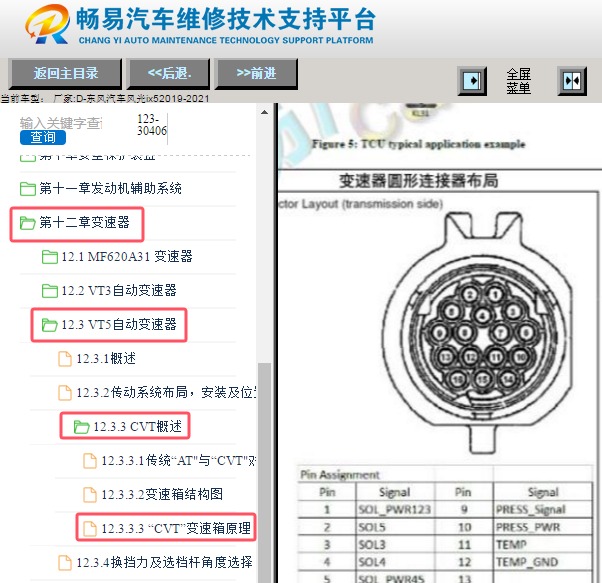602x583 pixels.
Task: Click the tree panel scroll-up arrow
Action: click(264, 112)
